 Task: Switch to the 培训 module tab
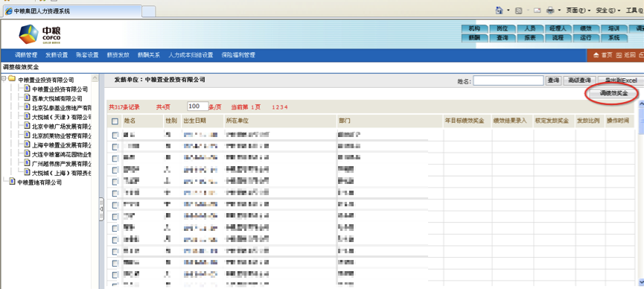click(613, 29)
